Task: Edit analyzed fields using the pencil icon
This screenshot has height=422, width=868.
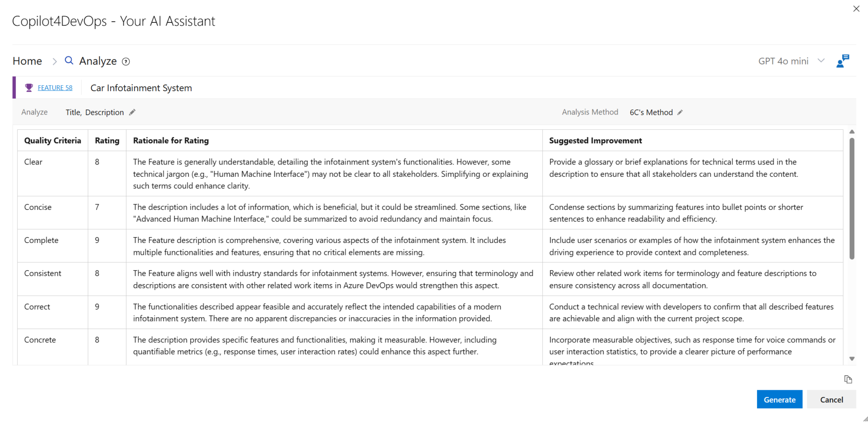Action: 132,112
